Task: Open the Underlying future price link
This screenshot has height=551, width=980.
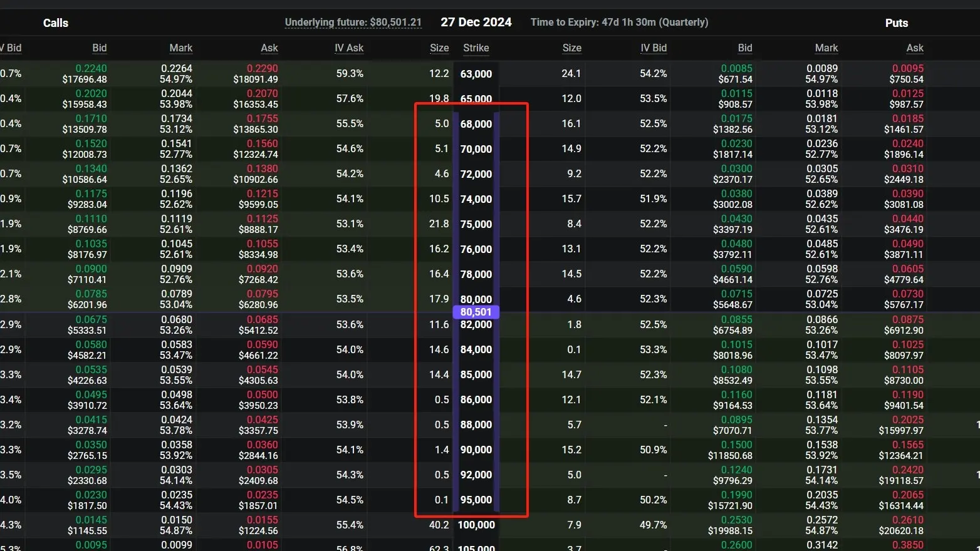Action: [353, 22]
